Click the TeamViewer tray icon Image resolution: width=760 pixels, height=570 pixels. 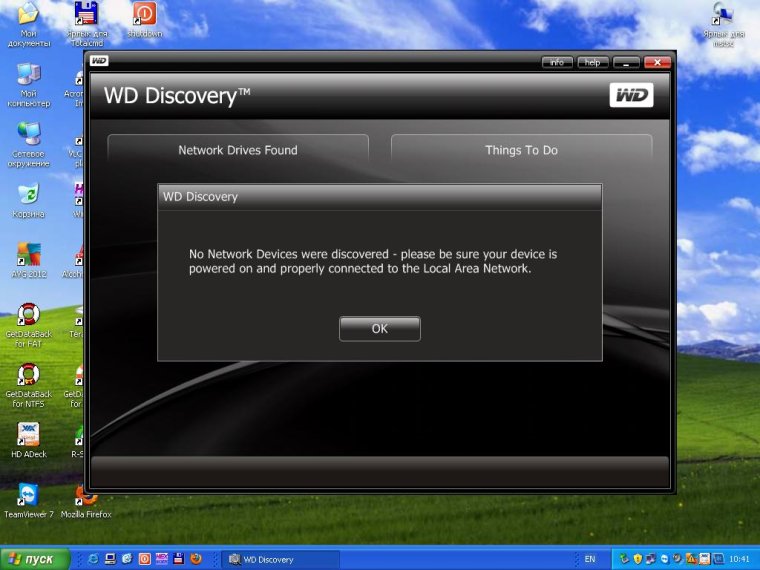coord(664,559)
